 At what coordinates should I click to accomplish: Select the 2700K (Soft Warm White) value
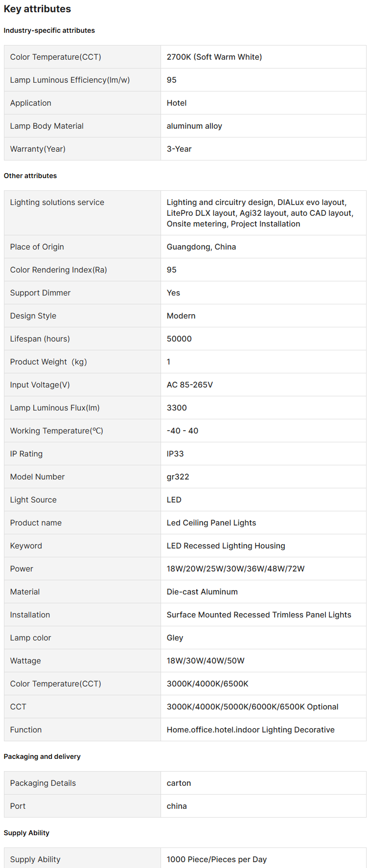point(214,57)
